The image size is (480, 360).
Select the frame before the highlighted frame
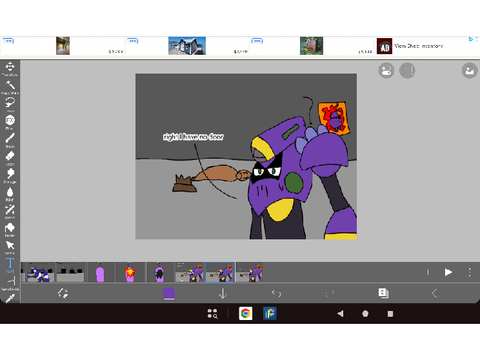pyautogui.click(x=190, y=273)
